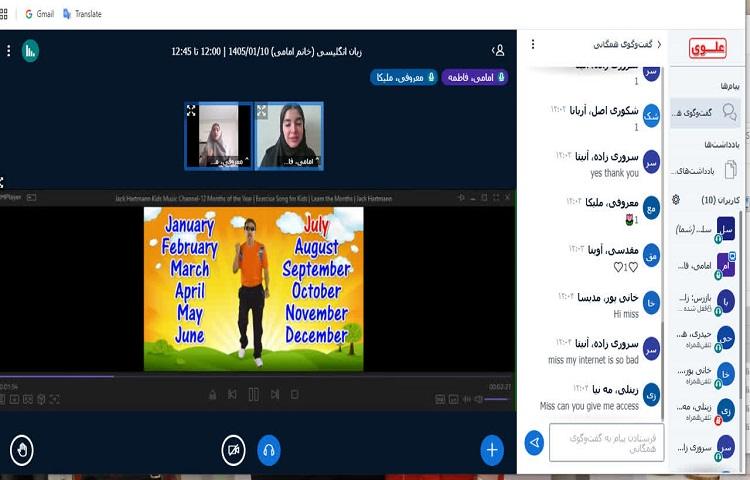
Task: Open chat options three-dot menu
Action: (x=533, y=44)
